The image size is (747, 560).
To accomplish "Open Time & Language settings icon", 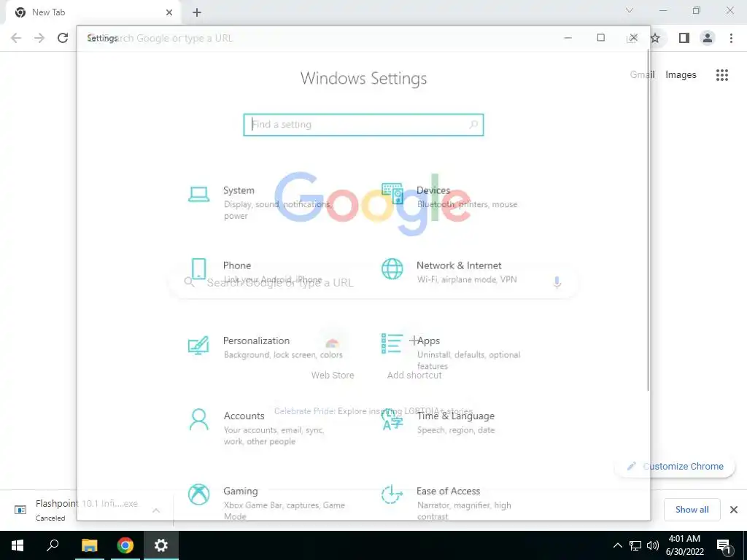I will pos(392,419).
